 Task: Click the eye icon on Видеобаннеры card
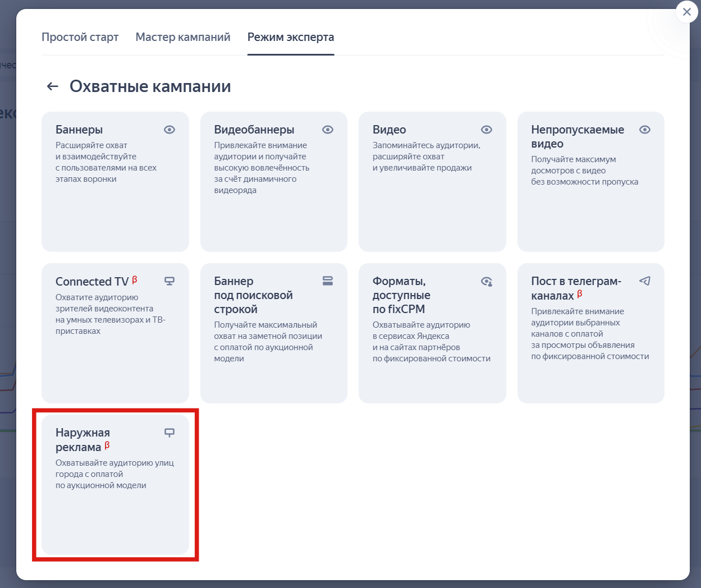[x=328, y=130]
